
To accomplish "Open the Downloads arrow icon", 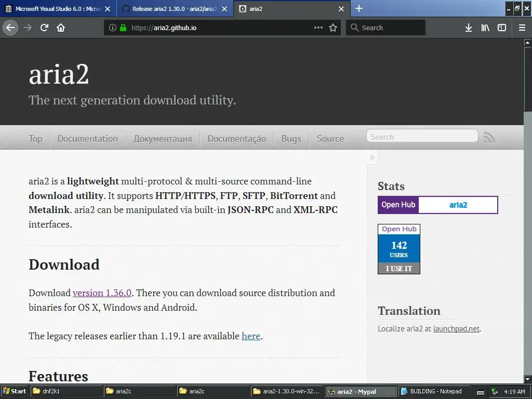I will 469,28.
